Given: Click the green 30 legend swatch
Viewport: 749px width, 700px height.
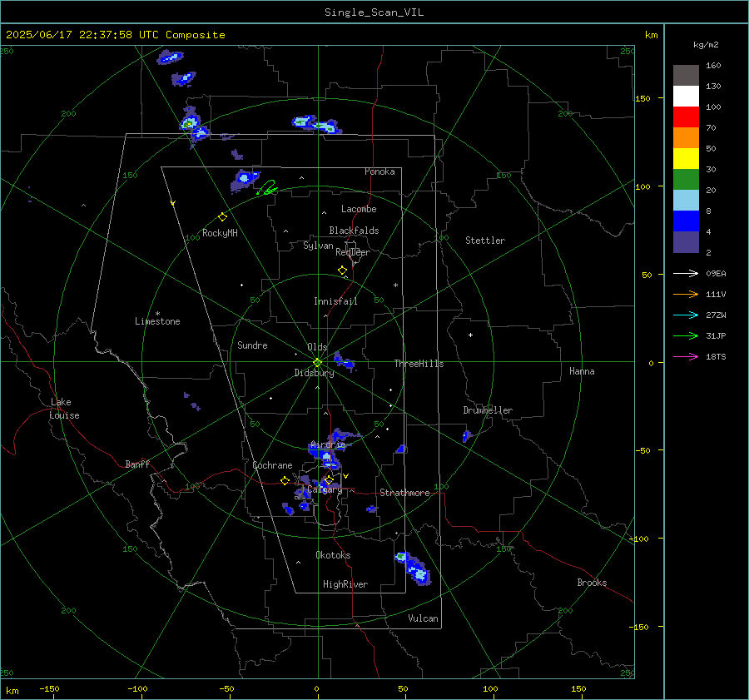Looking at the screenshot, I should 686,179.
